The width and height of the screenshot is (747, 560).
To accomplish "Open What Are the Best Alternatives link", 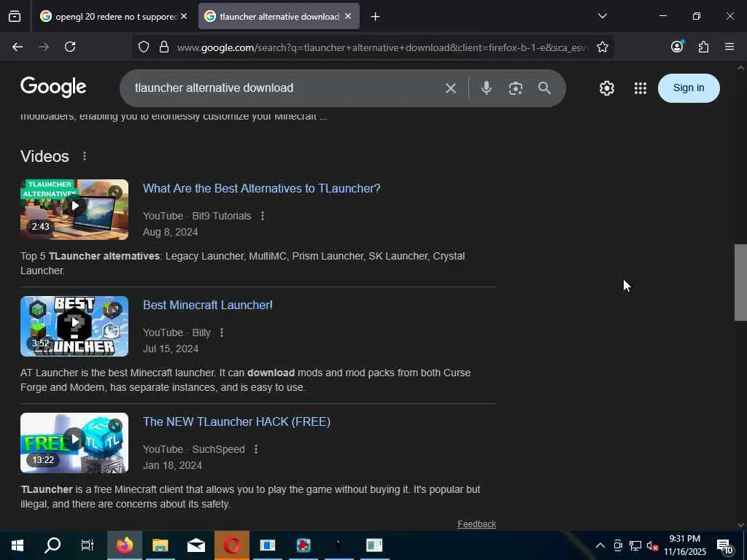I will pos(262,189).
